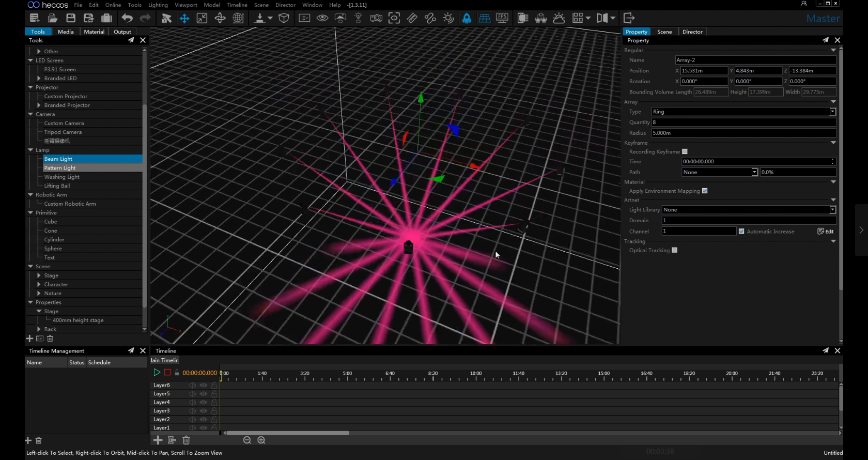The image size is (868, 460).
Task: Click the light bulb icon in toolbar
Action: [x=358, y=18]
